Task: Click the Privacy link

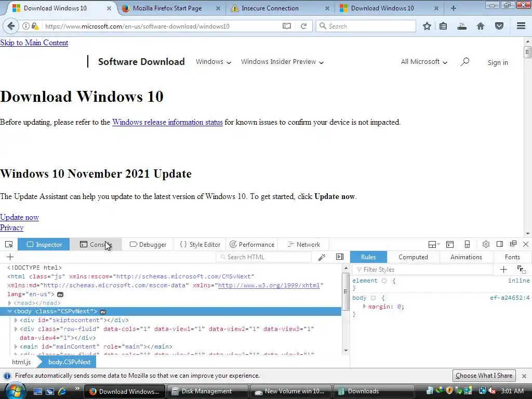Action: click(11, 228)
